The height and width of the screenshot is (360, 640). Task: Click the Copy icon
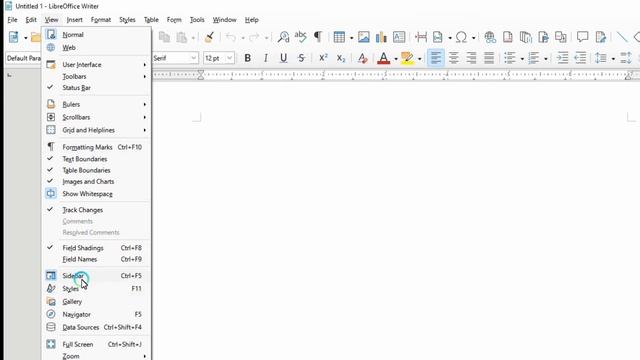click(164, 37)
